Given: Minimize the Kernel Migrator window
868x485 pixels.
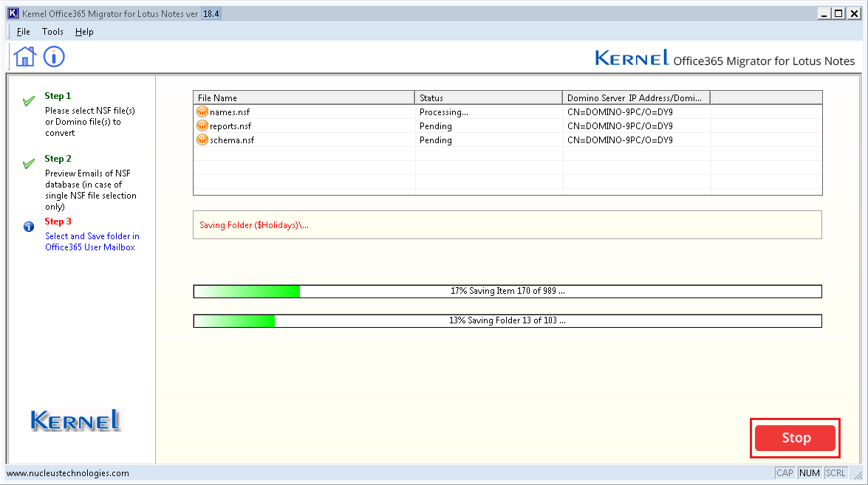Looking at the screenshot, I should [824, 14].
